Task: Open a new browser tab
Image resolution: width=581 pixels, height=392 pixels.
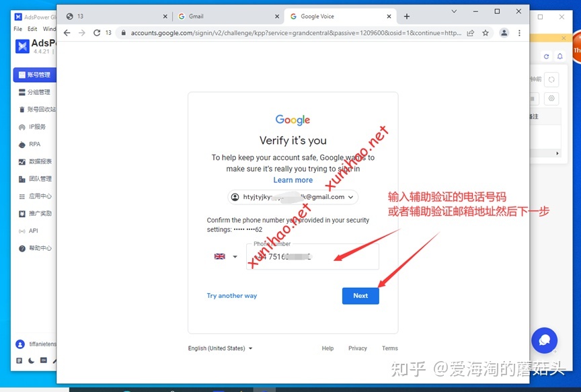Action: click(x=406, y=16)
